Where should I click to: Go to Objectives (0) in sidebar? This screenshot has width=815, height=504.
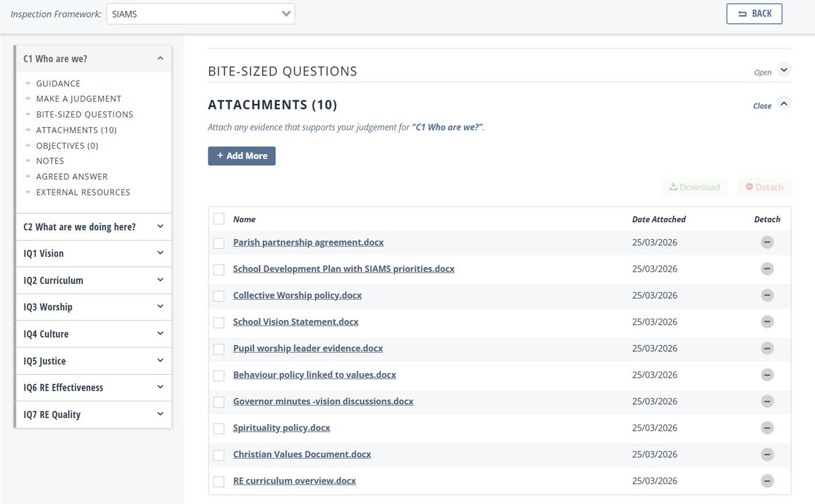click(x=67, y=146)
